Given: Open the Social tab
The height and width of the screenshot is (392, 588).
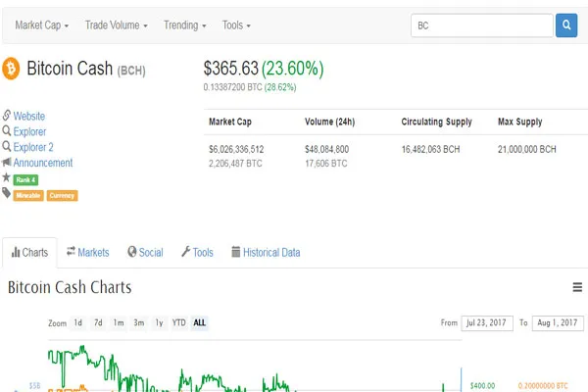Looking at the screenshot, I should [145, 253].
